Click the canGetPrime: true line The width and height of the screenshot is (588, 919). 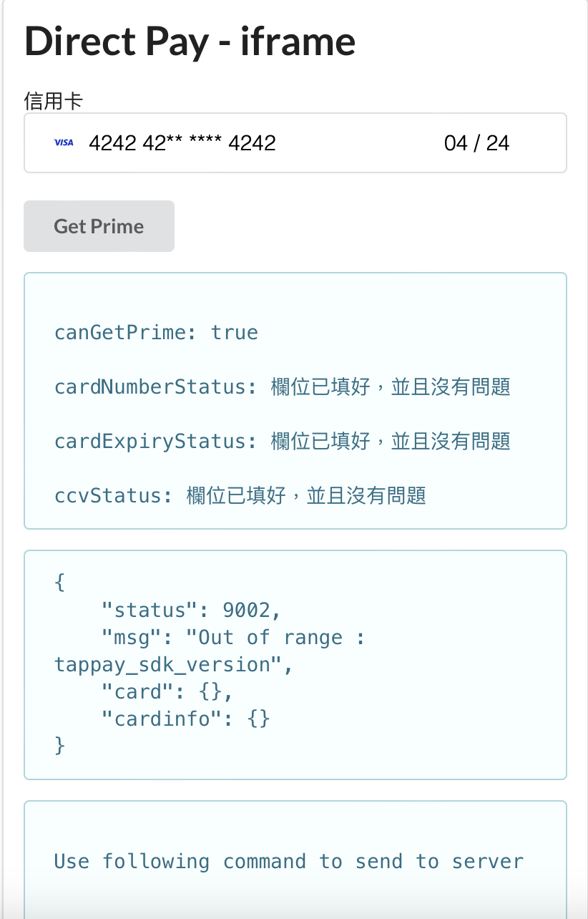156,333
